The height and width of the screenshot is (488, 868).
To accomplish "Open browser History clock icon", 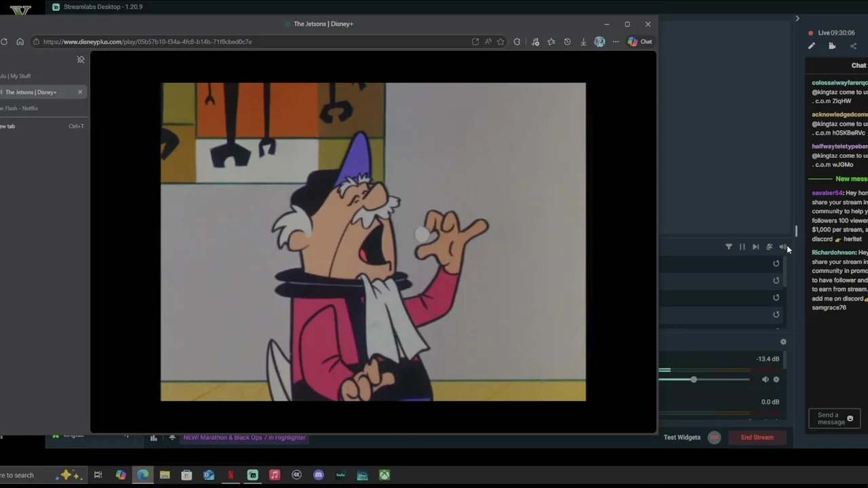I will pyautogui.click(x=568, y=41).
